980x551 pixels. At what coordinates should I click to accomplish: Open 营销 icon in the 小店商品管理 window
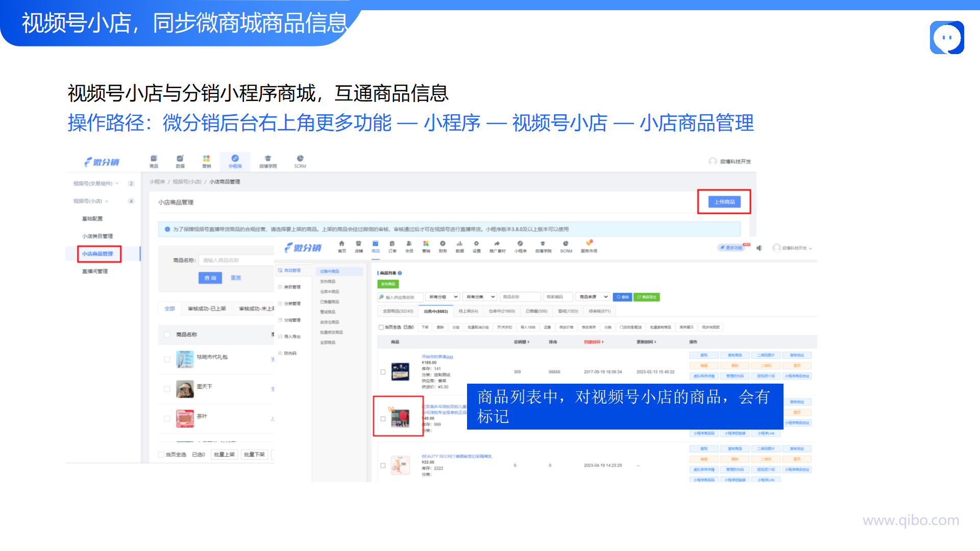tap(206, 161)
